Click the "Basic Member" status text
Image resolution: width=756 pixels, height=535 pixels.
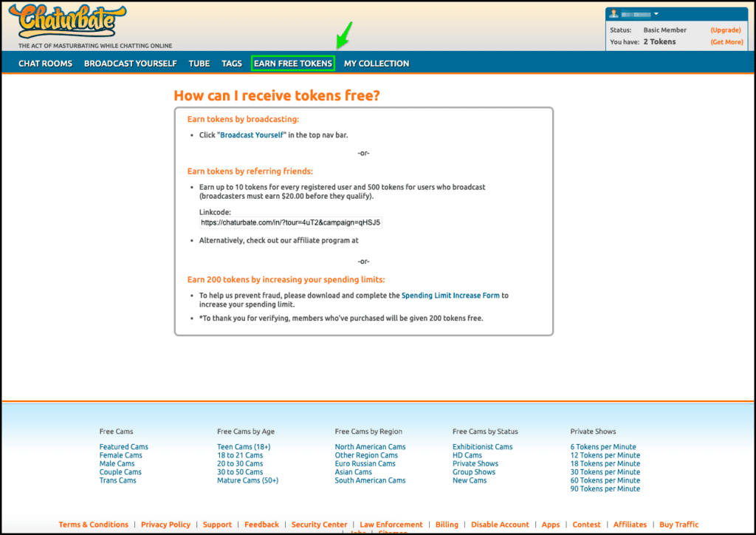(x=665, y=30)
